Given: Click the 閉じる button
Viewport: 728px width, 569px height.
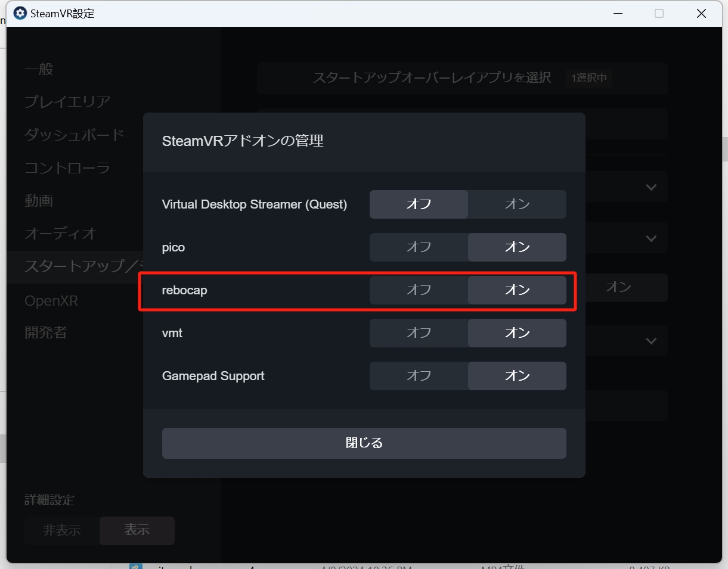Looking at the screenshot, I should point(364,443).
